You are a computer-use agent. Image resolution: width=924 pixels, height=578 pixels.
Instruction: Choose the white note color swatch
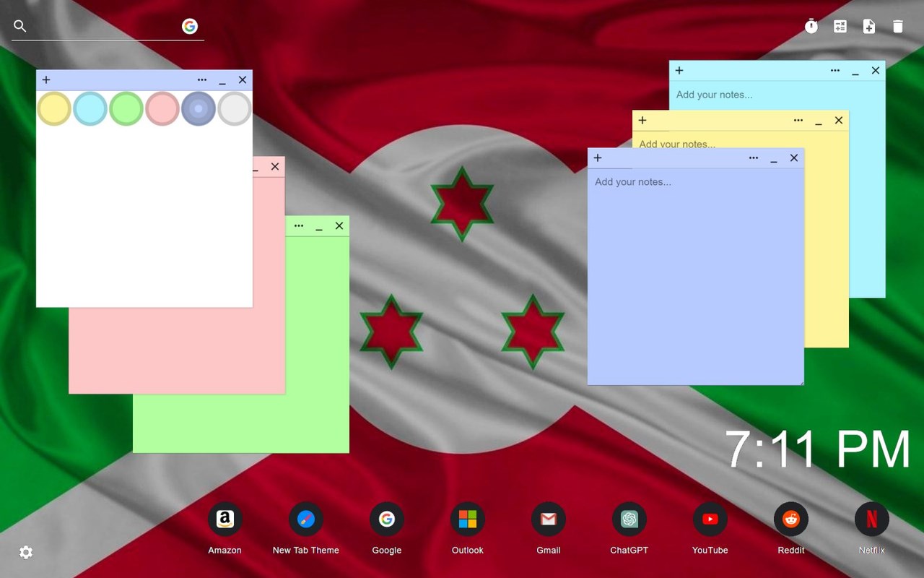(x=235, y=108)
